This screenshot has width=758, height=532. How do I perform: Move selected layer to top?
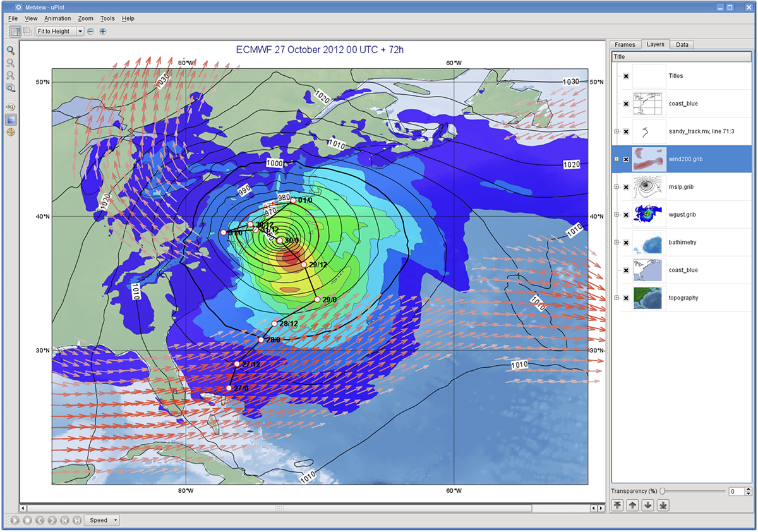(617, 505)
